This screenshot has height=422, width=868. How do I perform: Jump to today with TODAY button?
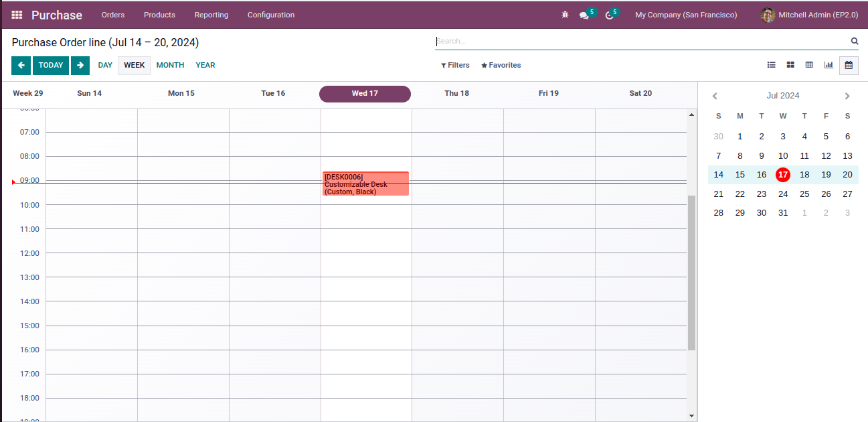pyautogui.click(x=51, y=66)
